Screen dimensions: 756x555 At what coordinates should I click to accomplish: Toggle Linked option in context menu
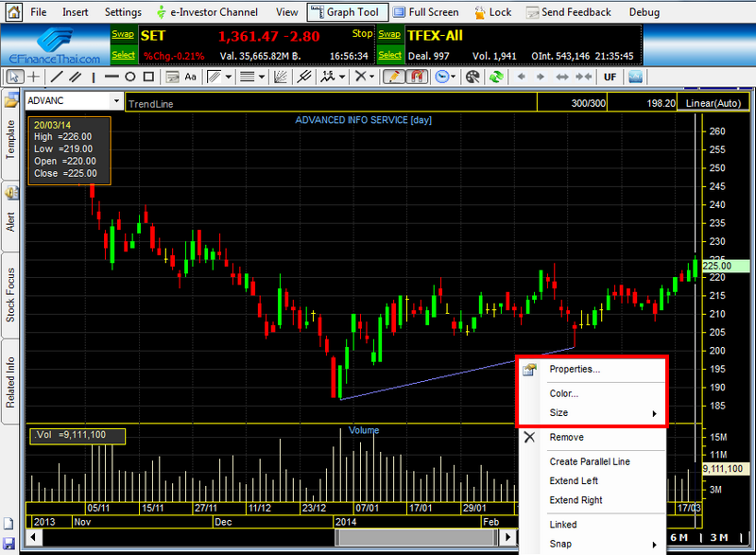coord(593,525)
